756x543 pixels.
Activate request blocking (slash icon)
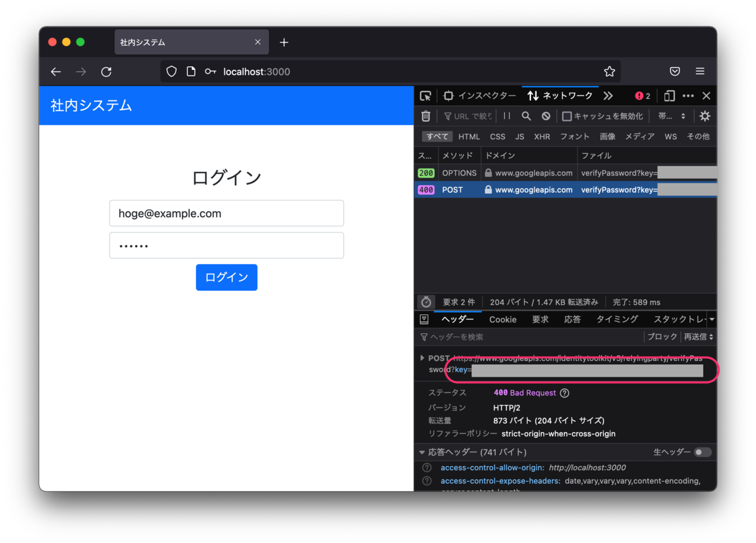546,116
